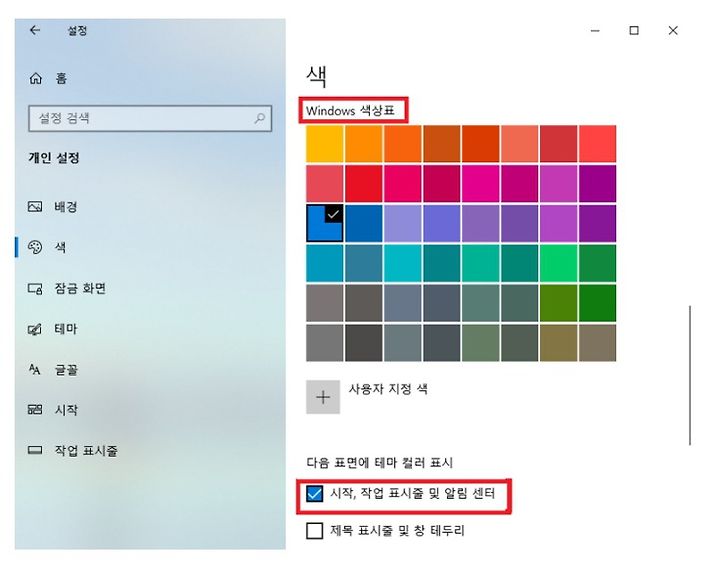The image size is (720, 574).
Task: Go back using the back arrow
Action: point(35,31)
